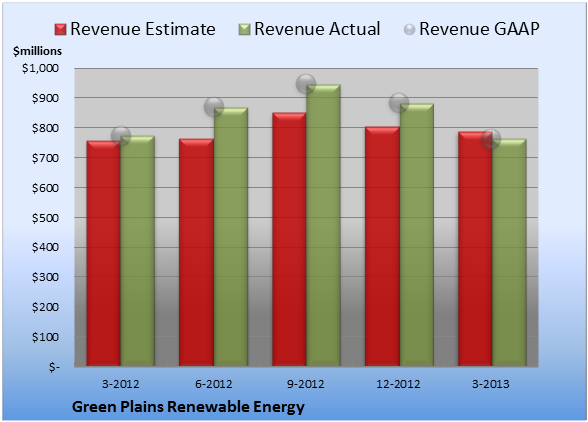Select the green actual bar for 3-2013
Image resolution: width=588 pixels, height=422 pixels.
click(509, 252)
